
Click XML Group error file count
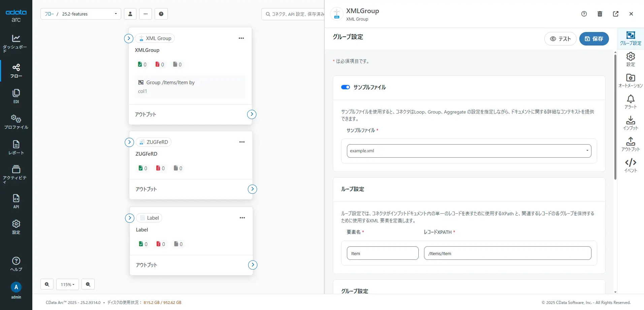click(x=160, y=64)
